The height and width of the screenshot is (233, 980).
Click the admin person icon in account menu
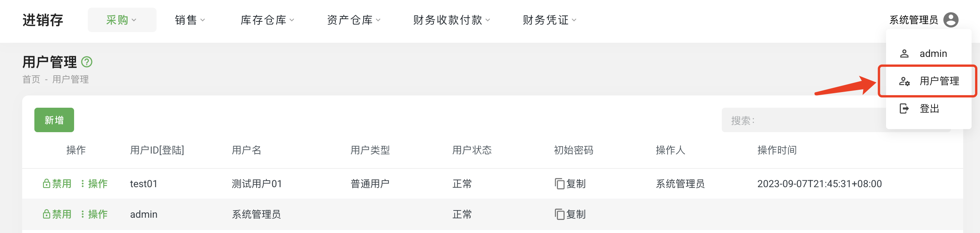(x=904, y=53)
